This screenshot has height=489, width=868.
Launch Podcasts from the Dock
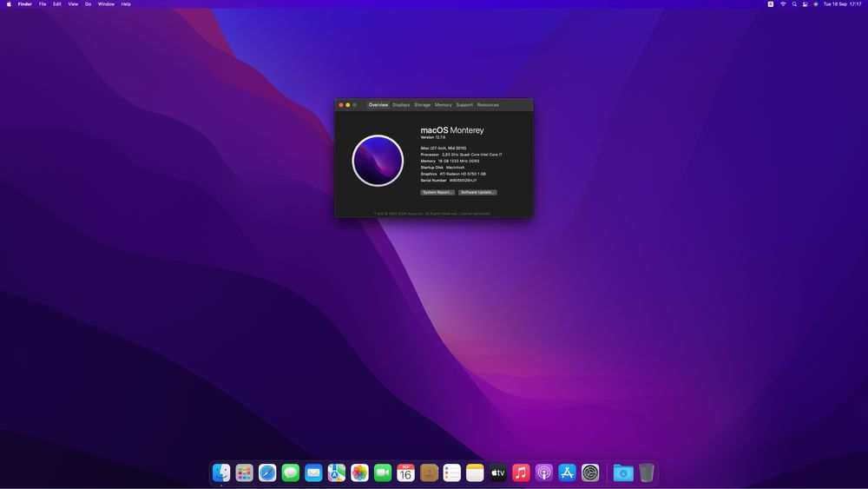[544, 472]
